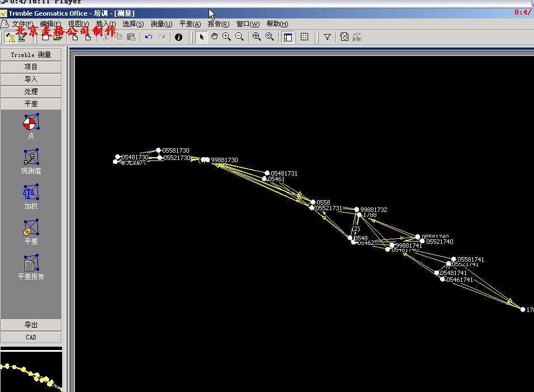The image size is (534, 392).
Task: Select the zoom out magnifier tool
Action: point(240,37)
